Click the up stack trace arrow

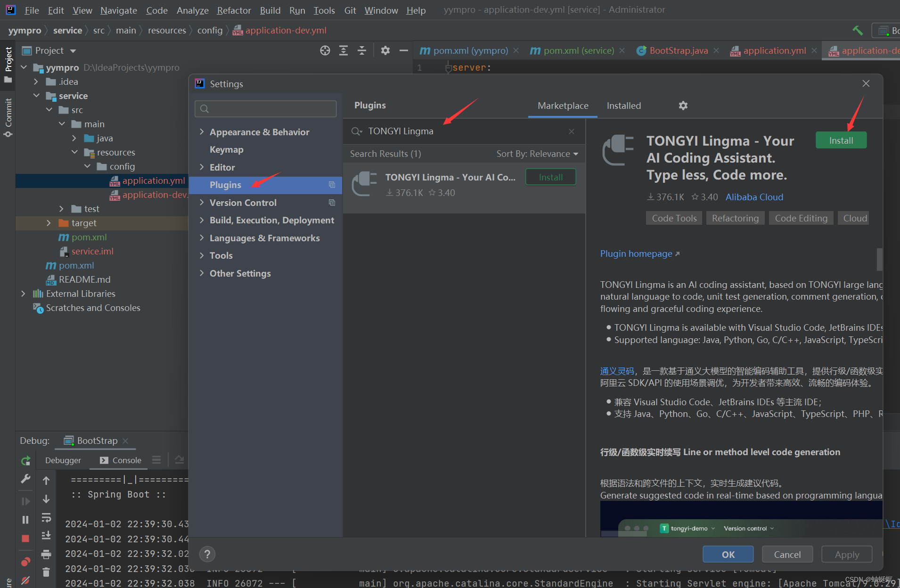tap(46, 480)
